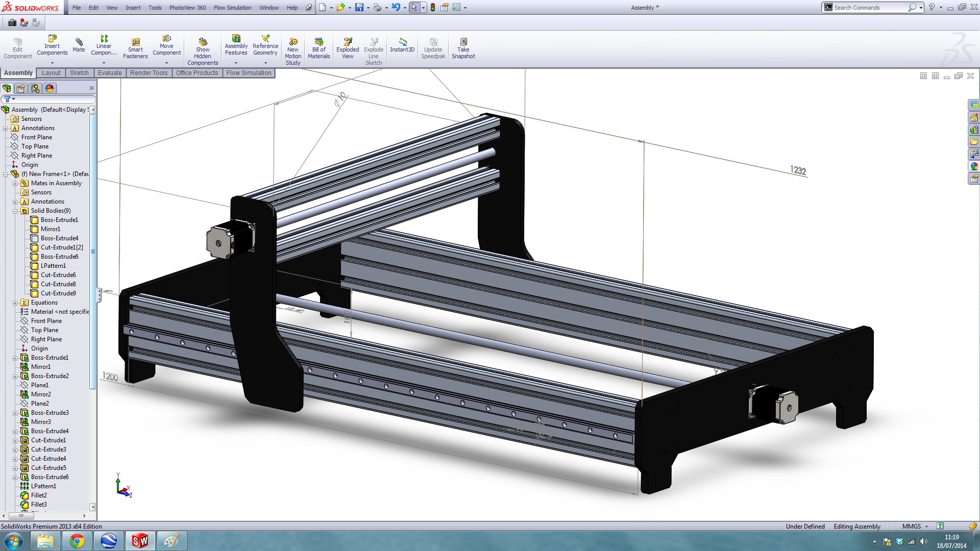Click in the Search Commands field
The width and height of the screenshot is (980, 551).
868,8
